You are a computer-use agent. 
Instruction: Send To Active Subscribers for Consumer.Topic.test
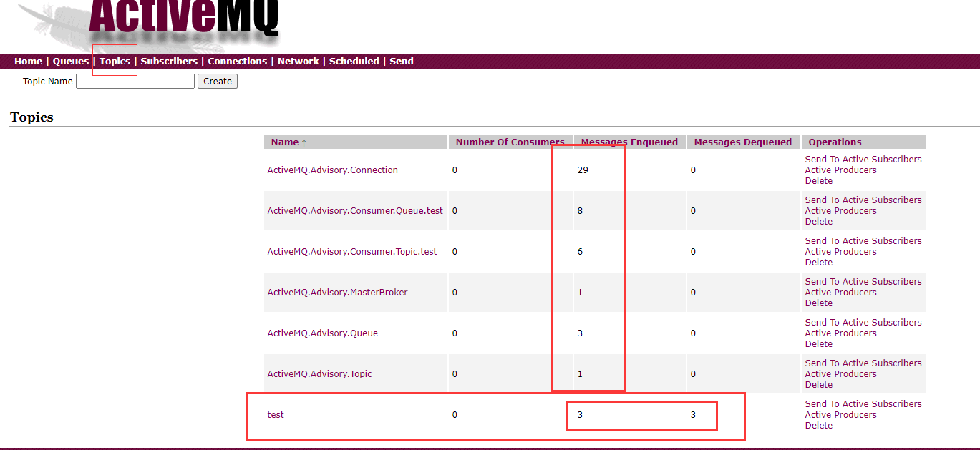tap(863, 241)
